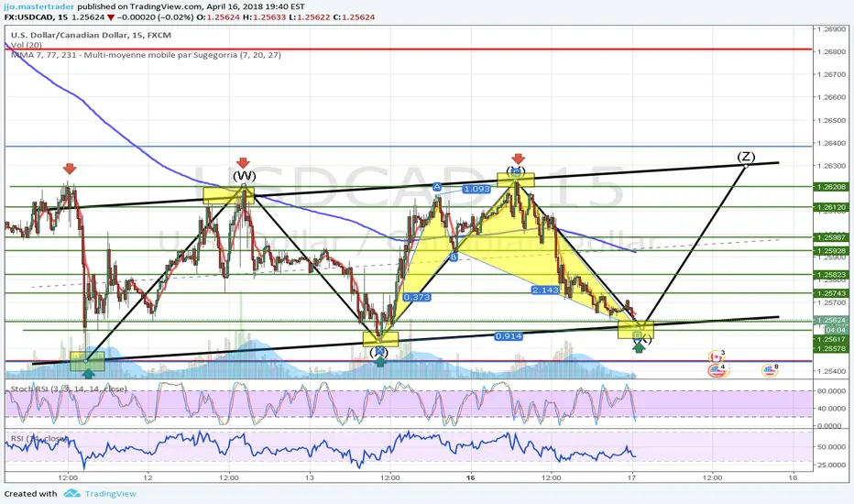854x504 pixels.
Task: Select the 1.25578 price level label
Action: point(830,348)
